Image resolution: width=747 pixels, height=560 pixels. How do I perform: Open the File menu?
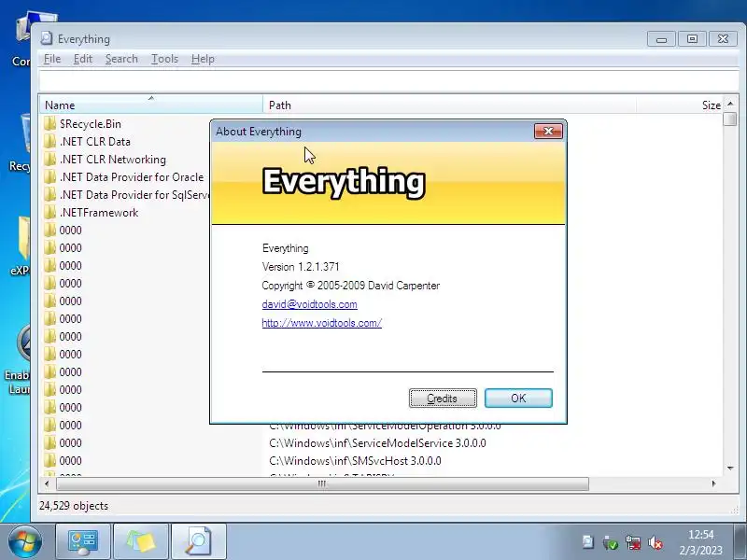pyautogui.click(x=52, y=59)
